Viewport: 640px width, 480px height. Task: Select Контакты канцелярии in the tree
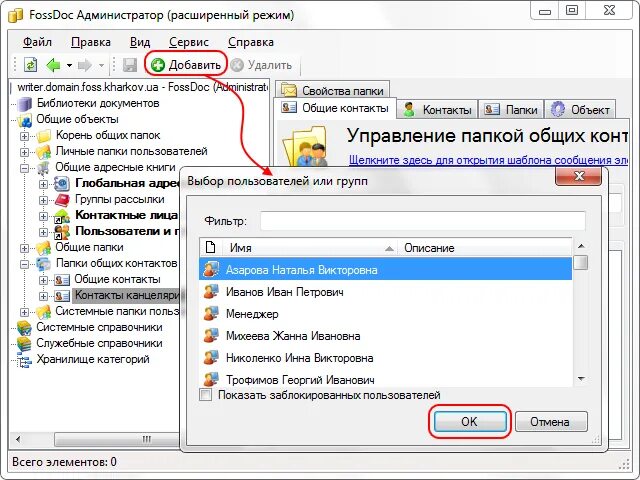click(127, 296)
